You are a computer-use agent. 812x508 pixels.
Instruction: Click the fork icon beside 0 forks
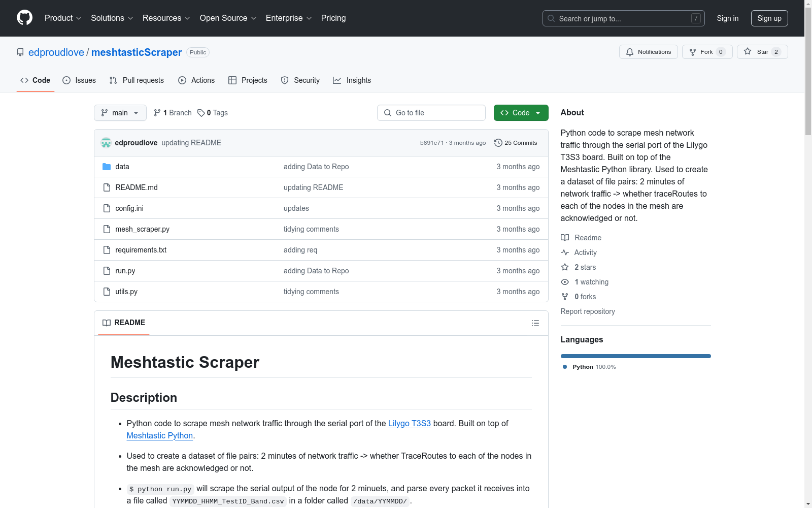click(565, 297)
